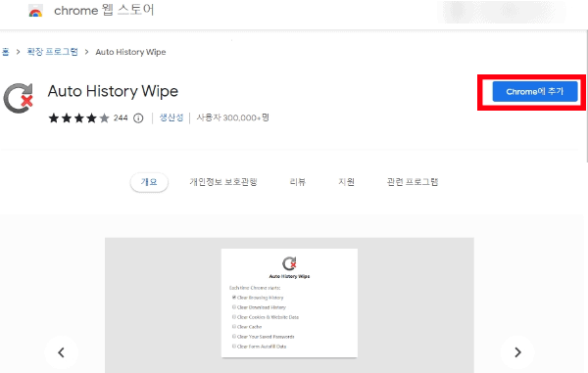588x373 pixels.
Task: Switch to the 관련 프로그램 tab
Action: (x=413, y=182)
